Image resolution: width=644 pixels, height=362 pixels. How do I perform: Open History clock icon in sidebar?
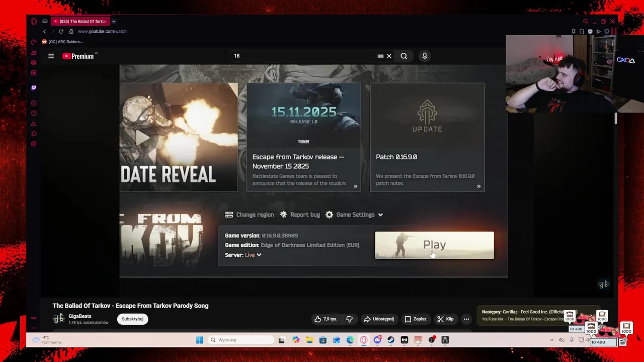(34, 113)
